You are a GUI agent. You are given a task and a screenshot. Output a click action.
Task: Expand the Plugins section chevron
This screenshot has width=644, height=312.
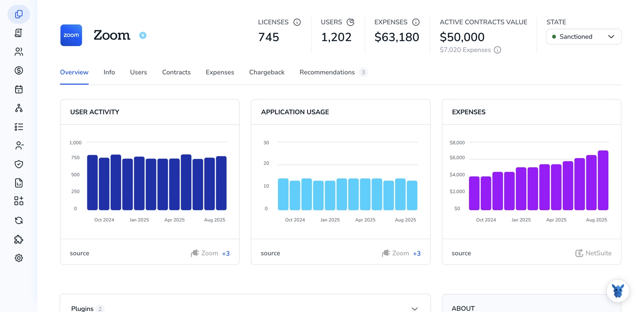[x=415, y=309]
